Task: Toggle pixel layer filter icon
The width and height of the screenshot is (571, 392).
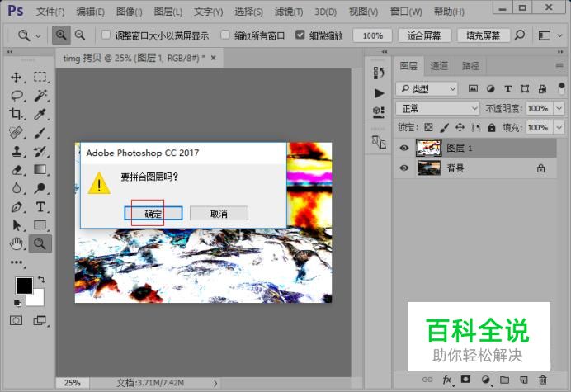Action: coord(473,88)
